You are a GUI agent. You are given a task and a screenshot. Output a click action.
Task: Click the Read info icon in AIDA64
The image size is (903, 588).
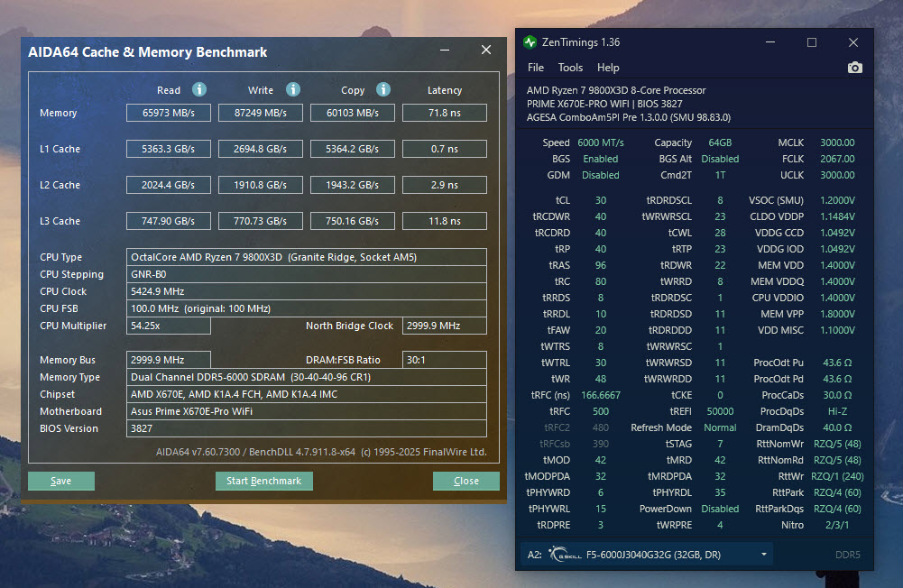[x=199, y=89]
